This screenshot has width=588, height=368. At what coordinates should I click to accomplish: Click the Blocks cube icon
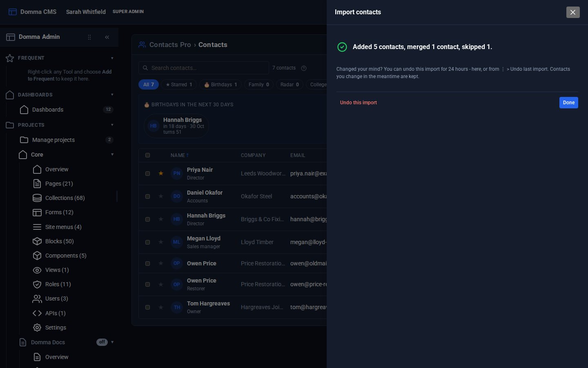coord(37,241)
